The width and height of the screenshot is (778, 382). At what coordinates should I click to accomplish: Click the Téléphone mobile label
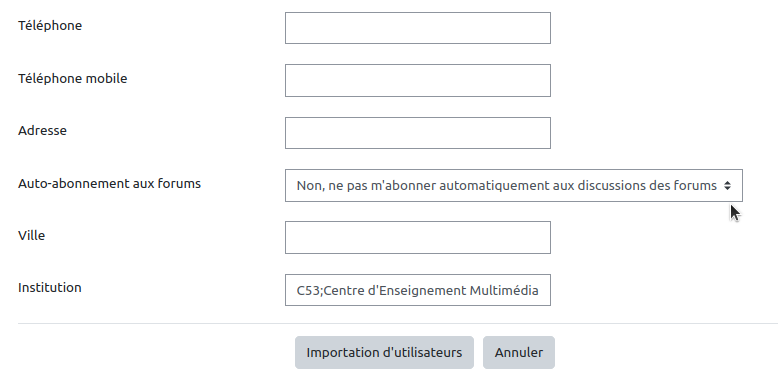tap(72, 78)
